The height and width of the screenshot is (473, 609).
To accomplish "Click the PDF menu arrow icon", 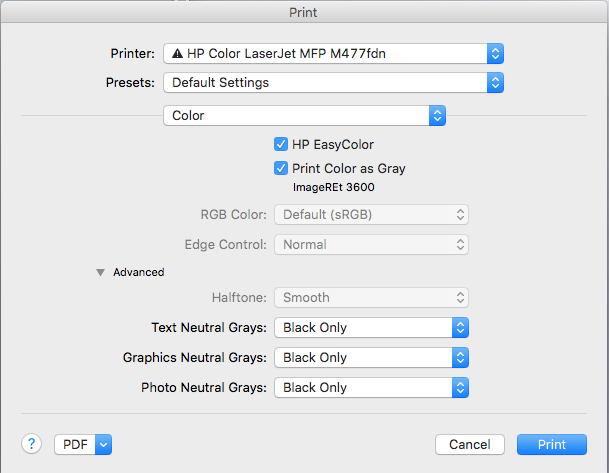I will [104, 445].
